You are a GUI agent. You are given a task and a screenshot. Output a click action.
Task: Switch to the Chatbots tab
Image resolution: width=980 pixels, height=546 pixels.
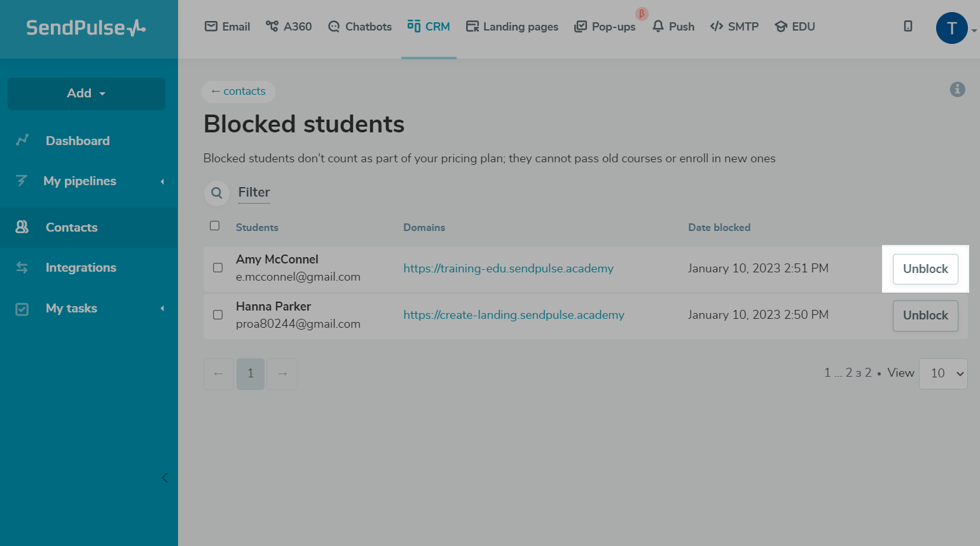point(360,27)
